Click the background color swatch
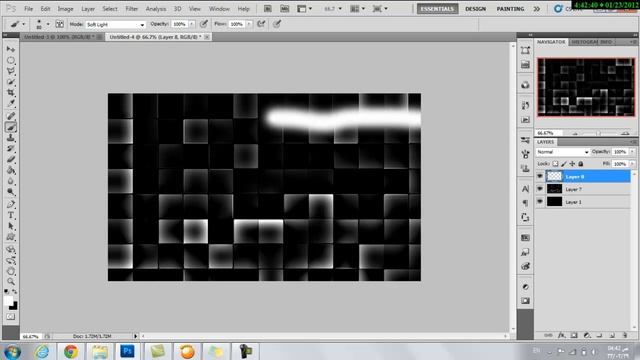The width and height of the screenshot is (640, 360). (x=13, y=306)
